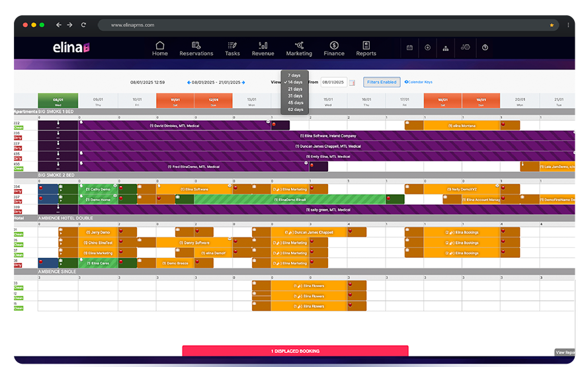This screenshot has height=367, width=588.
Task: Select 7 days view option
Action: [x=294, y=75]
